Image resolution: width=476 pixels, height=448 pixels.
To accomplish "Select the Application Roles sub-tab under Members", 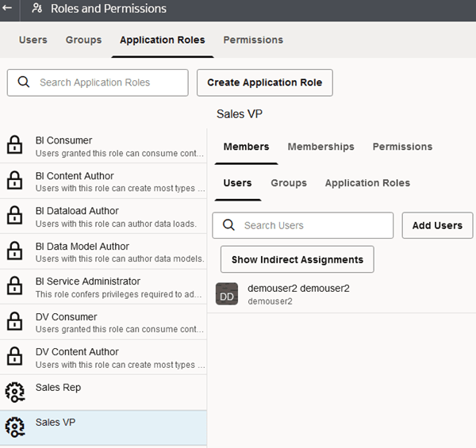I will click(x=367, y=183).
